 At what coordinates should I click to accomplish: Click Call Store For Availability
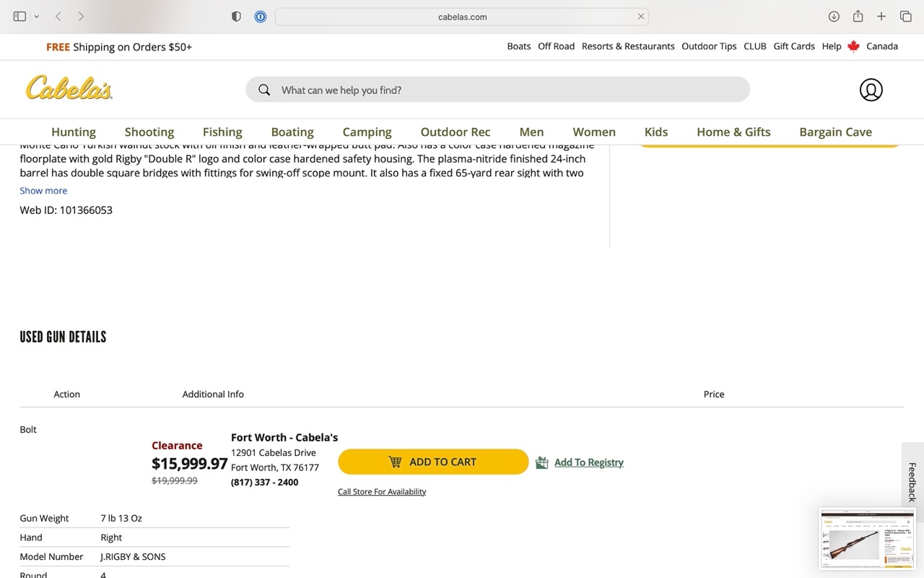point(382,492)
